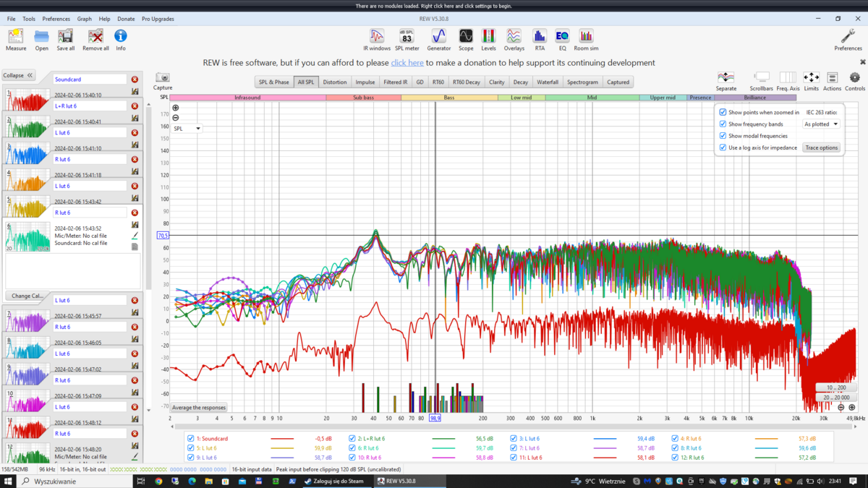Collapse the measurements panel
This screenshot has width=868, height=488.
point(19,75)
